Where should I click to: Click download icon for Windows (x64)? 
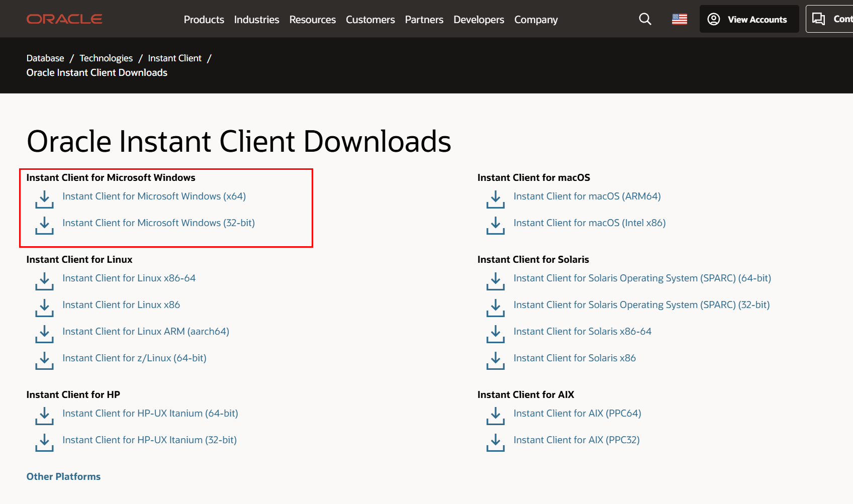click(44, 199)
